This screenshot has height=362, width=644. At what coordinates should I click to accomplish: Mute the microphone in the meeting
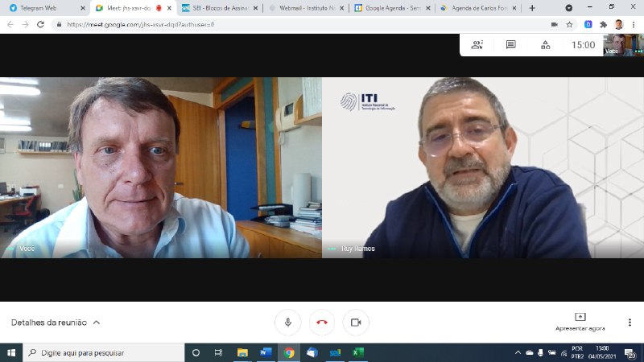(x=288, y=323)
